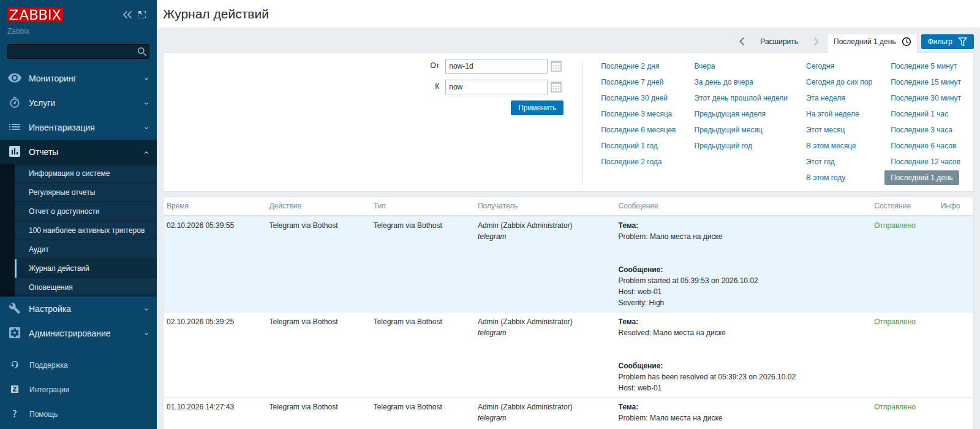Screen dimensions: 980x429
Task: Click the Отчеты chart icon
Action: [15, 152]
